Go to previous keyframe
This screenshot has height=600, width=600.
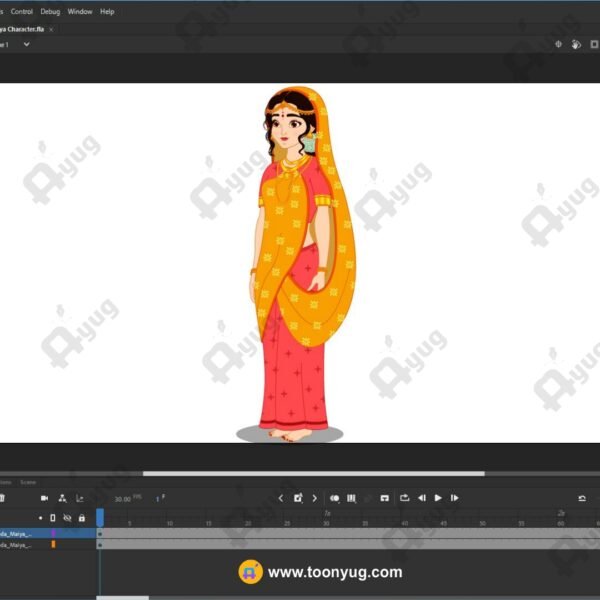(x=281, y=498)
